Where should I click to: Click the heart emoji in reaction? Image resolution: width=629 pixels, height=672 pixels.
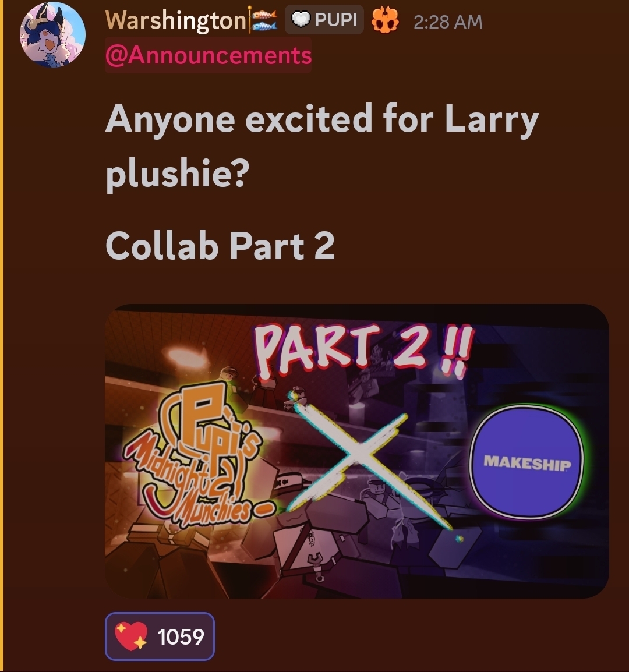(x=131, y=636)
